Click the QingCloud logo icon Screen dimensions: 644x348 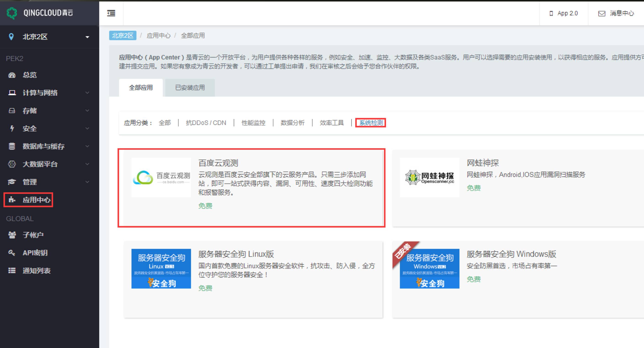(x=11, y=13)
